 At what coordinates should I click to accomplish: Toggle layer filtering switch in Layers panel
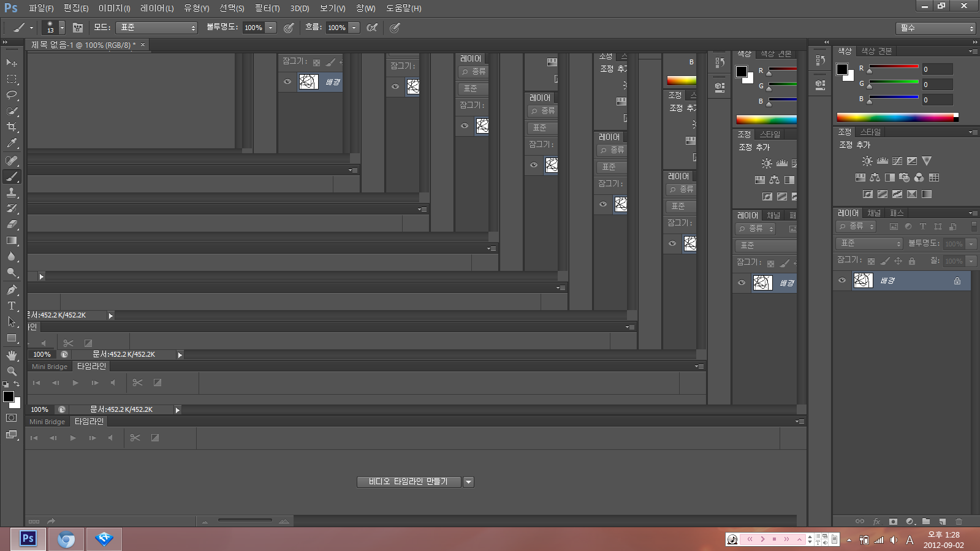(974, 226)
